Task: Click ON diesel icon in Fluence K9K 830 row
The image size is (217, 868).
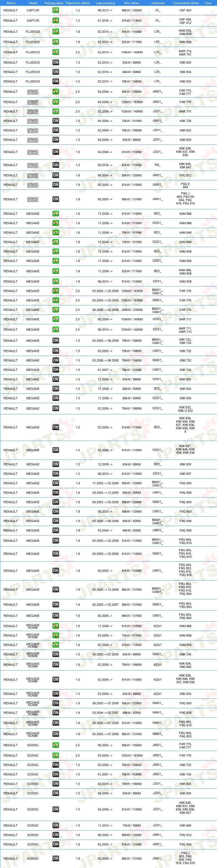Action: click(x=55, y=62)
